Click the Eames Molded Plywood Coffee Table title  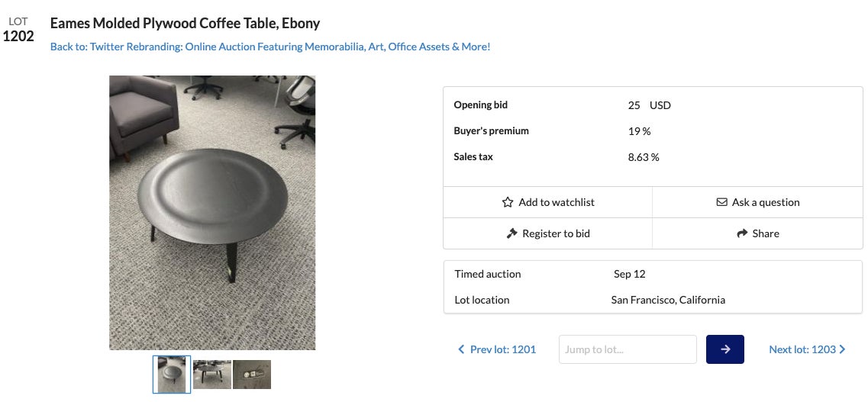[x=186, y=24]
